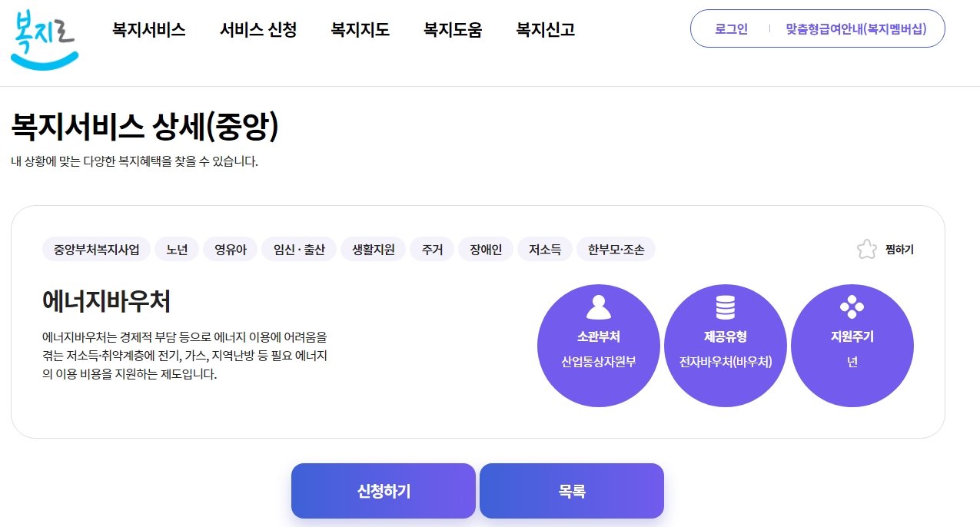The width and height of the screenshot is (980, 527).
Task: Click the 전자바우처(바우처) circle icon
Action: click(x=725, y=346)
